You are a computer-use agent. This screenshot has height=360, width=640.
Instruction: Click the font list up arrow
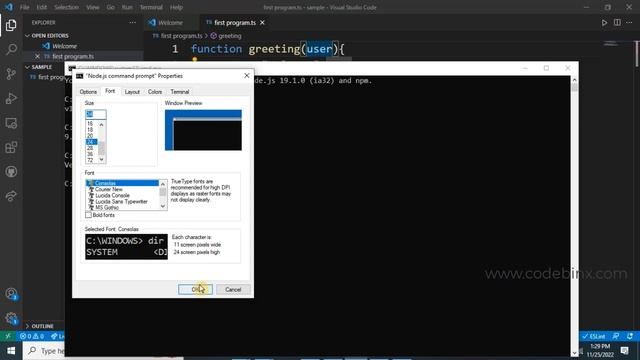[x=163, y=184]
